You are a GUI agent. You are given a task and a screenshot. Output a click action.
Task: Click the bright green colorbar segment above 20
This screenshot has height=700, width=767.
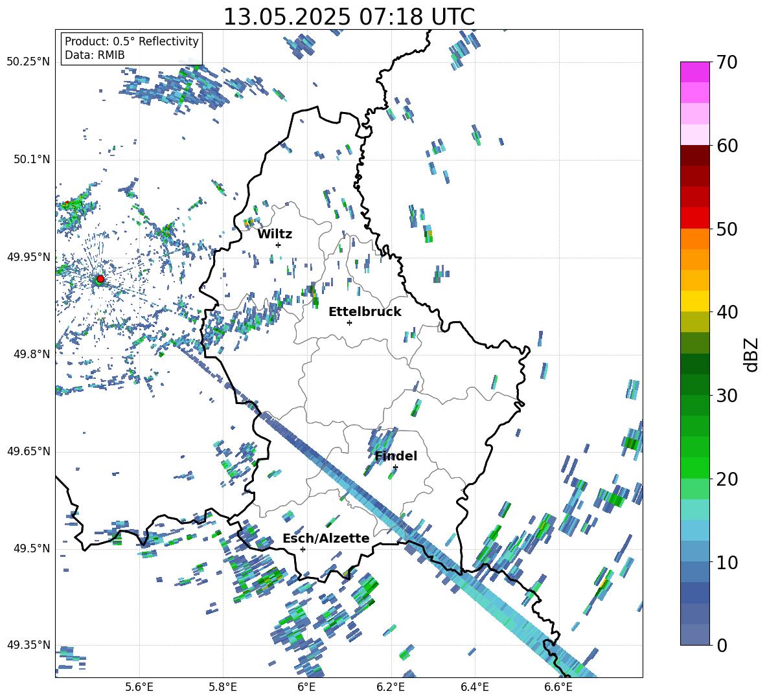(694, 468)
